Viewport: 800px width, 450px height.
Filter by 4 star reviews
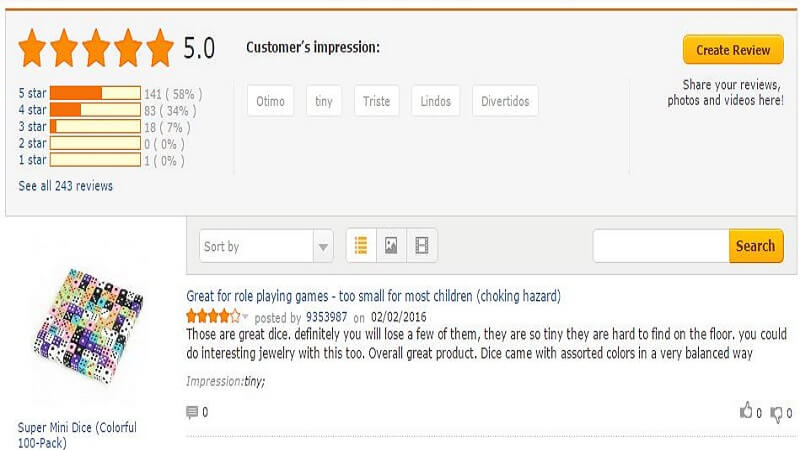(x=95, y=110)
